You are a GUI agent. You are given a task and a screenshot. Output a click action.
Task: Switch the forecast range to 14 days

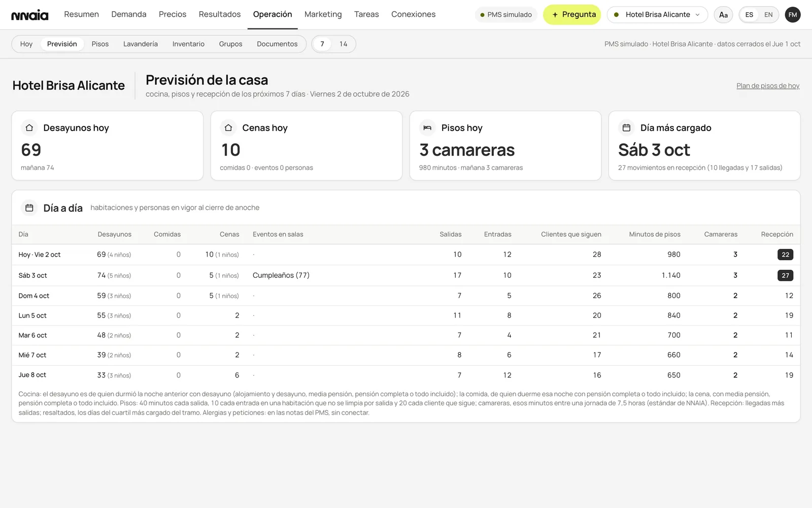(344, 44)
